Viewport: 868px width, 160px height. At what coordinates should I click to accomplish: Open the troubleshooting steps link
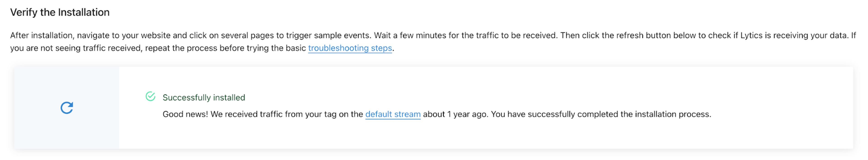point(350,48)
